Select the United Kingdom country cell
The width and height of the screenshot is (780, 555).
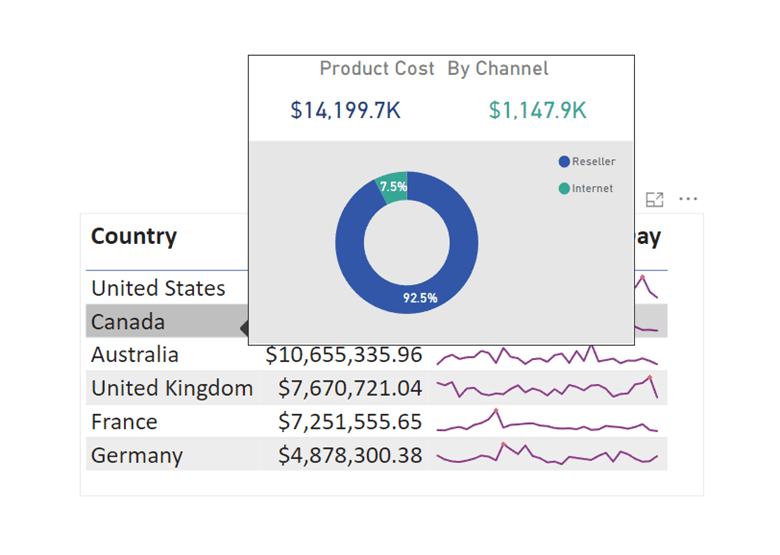click(171, 388)
